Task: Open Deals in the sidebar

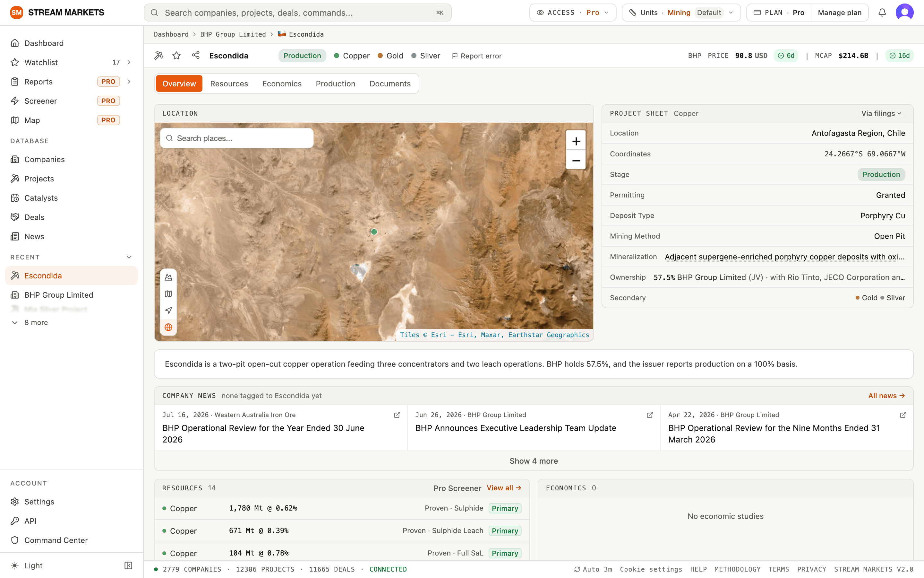Action: click(x=72, y=217)
